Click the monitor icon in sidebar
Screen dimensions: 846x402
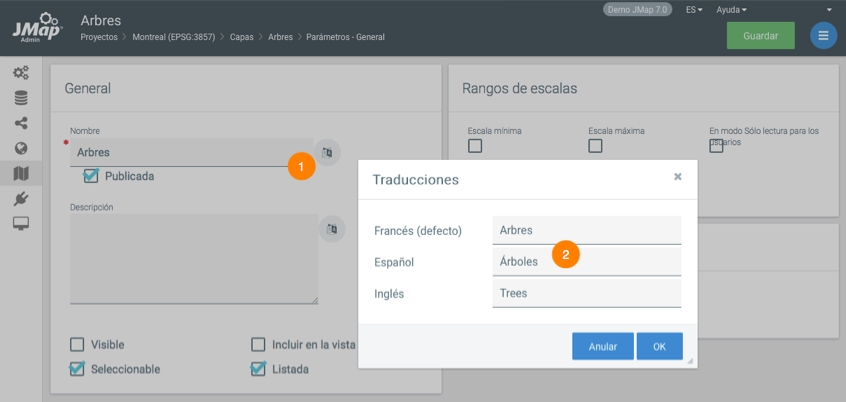[21, 223]
